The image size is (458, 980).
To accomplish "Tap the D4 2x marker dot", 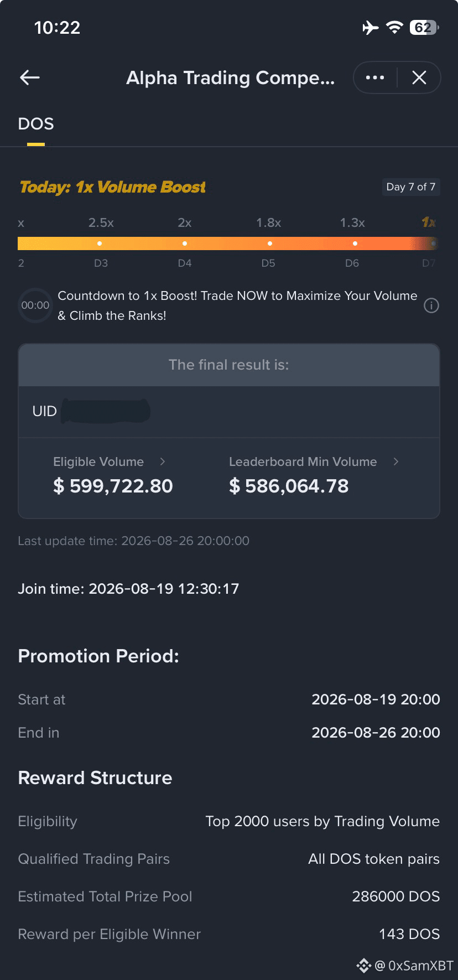I will (x=185, y=243).
